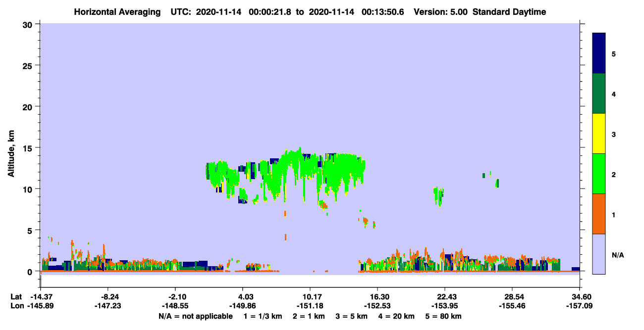644x330 pixels.
Task: Click the longitude label -149.86
Action: pos(243,306)
